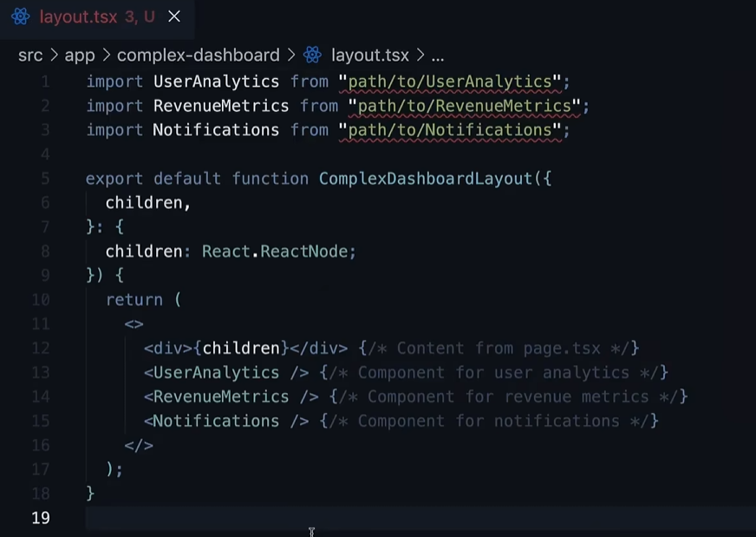This screenshot has height=537, width=756.
Task: Click the React icon on layout.tsx tab
Action: [20, 16]
